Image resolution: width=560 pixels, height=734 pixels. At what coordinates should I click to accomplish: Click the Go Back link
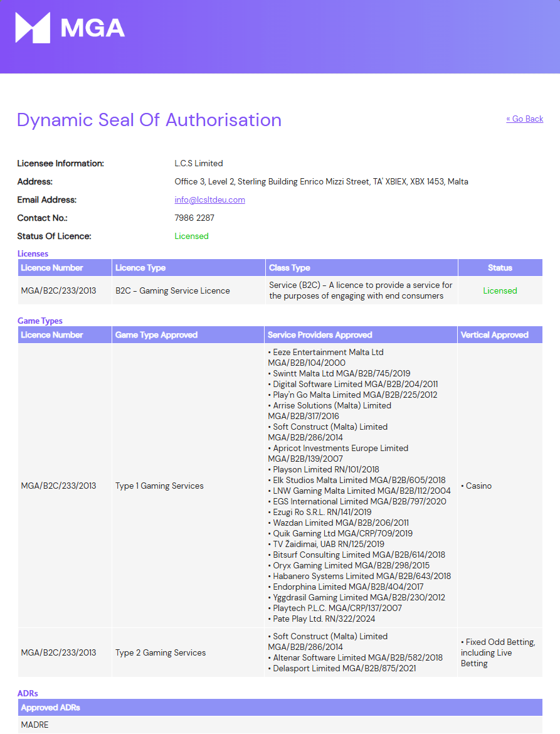[524, 119]
